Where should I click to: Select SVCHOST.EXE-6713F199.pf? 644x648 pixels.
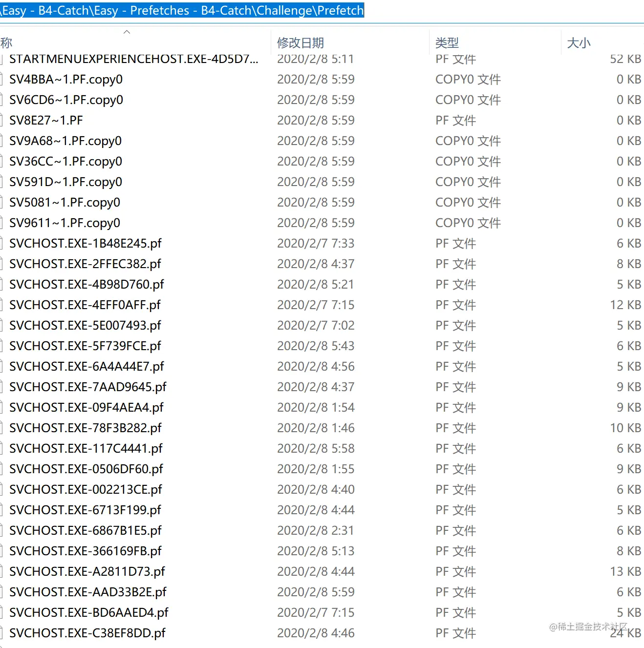(85, 510)
